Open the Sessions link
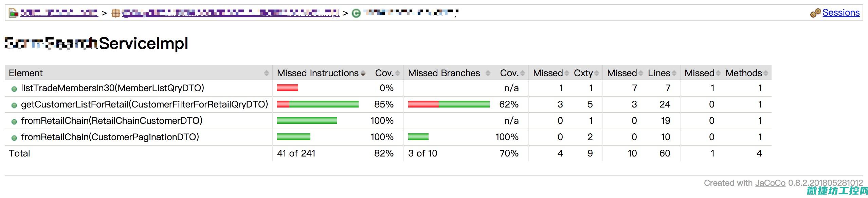868x198 pixels. click(841, 13)
